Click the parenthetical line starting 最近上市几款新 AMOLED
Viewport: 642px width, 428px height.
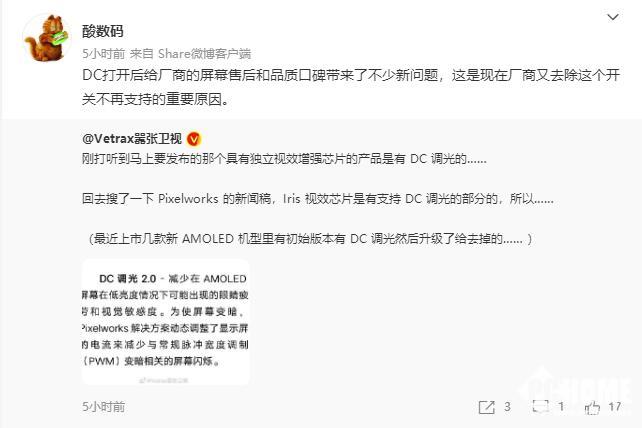(x=310, y=239)
